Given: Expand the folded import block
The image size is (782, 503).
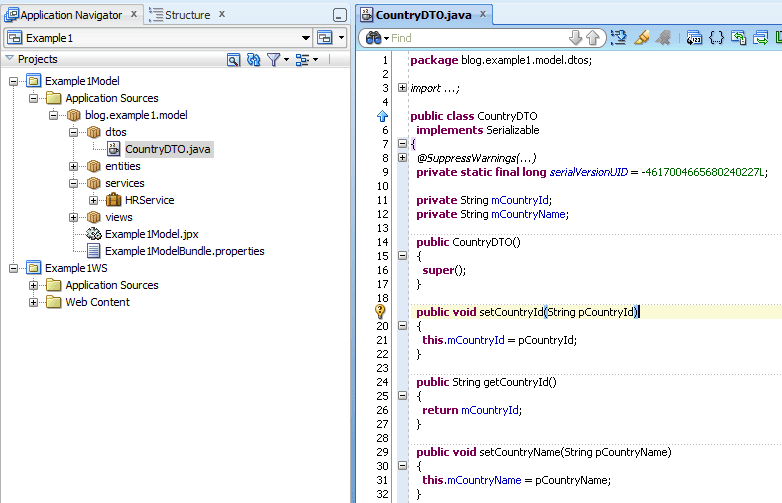Looking at the screenshot, I should pyautogui.click(x=402, y=88).
